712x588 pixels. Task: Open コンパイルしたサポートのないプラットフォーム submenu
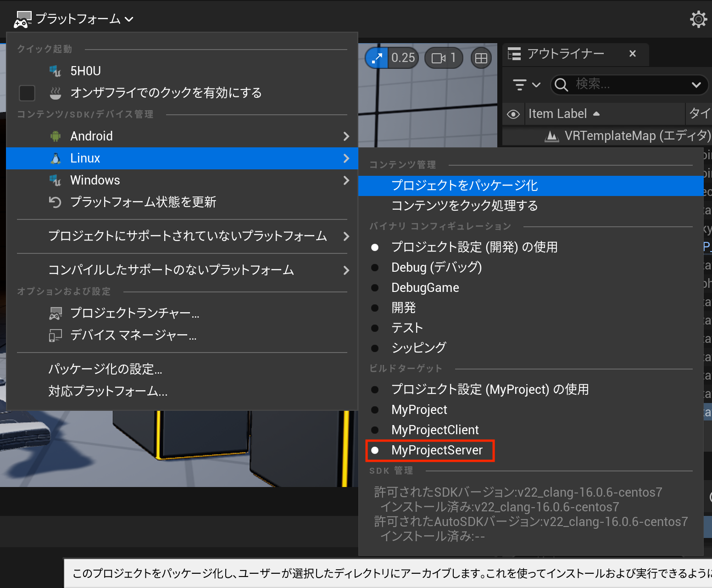[x=182, y=270]
